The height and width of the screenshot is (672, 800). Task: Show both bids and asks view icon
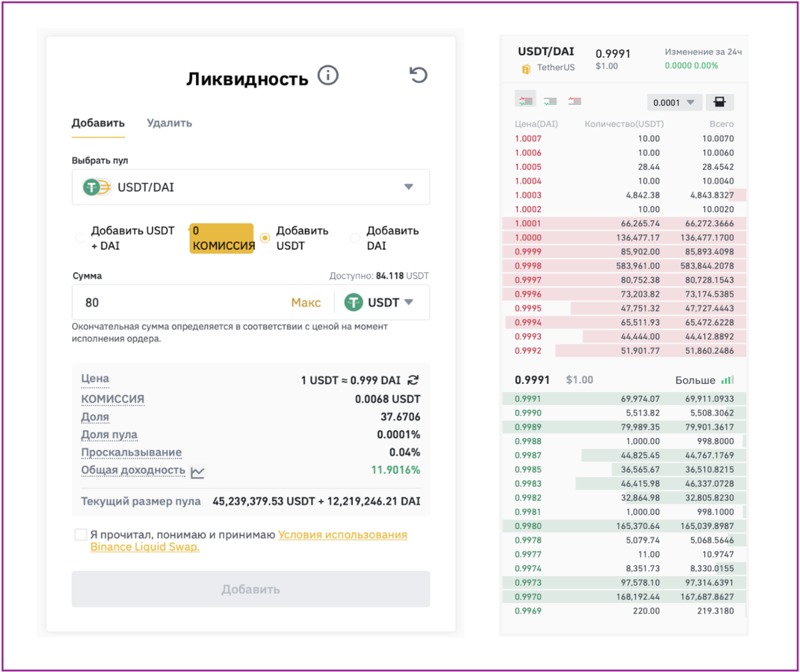point(525,101)
